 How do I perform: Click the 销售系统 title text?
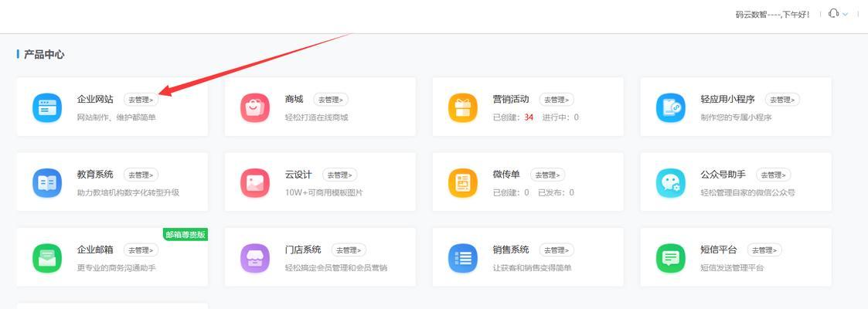[511, 250]
